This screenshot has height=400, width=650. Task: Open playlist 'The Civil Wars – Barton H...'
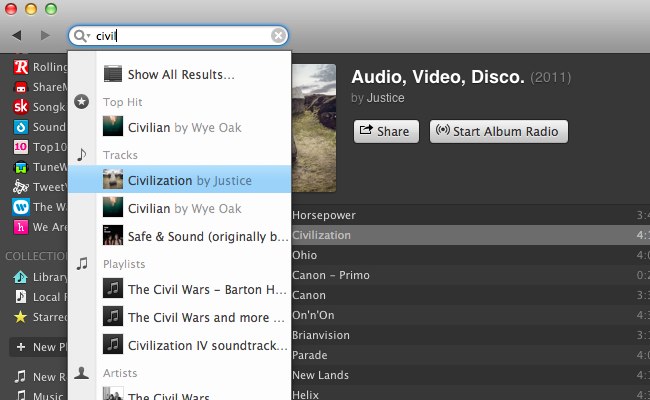point(180,289)
